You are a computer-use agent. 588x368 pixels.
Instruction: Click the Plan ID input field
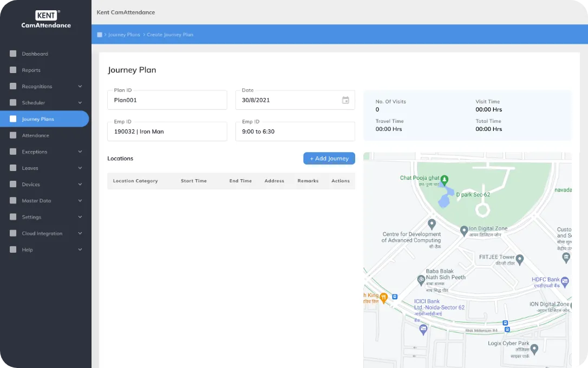pos(167,100)
